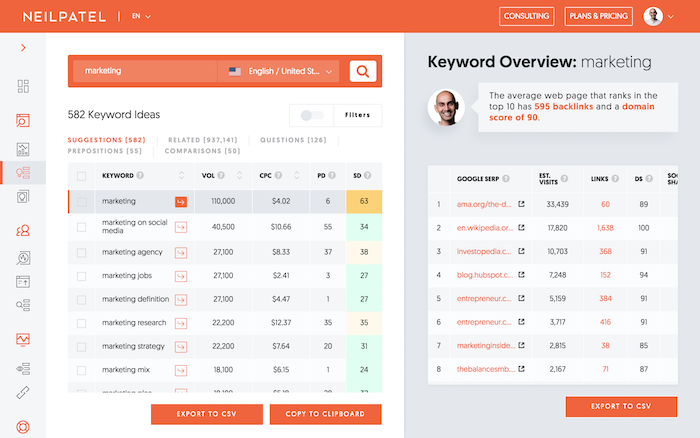Open the Dashboard grid icon in sidebar
The image size is (700, 438).
pyautogui.click(x=23, y=86)
